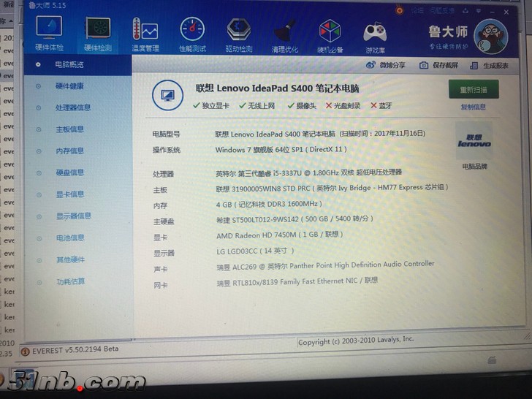Image resolution: width=532 pixels, height=399 pixels.
Task: Click the 复制信息 copy info link
Action: (473, 107)
